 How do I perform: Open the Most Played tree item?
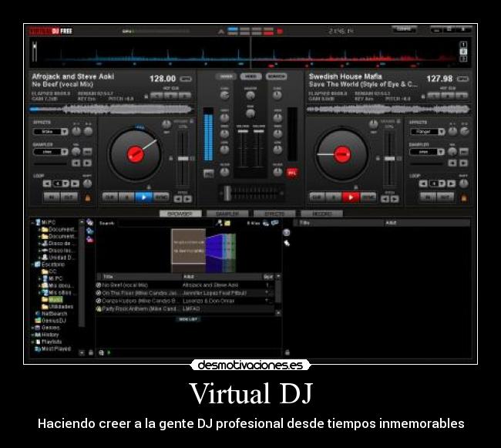[x=56, y=349]
